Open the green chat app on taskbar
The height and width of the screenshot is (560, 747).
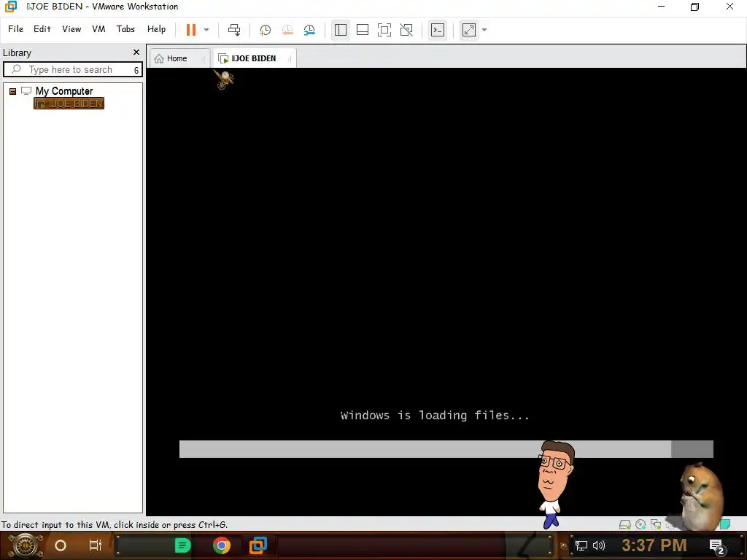point(182,545)
